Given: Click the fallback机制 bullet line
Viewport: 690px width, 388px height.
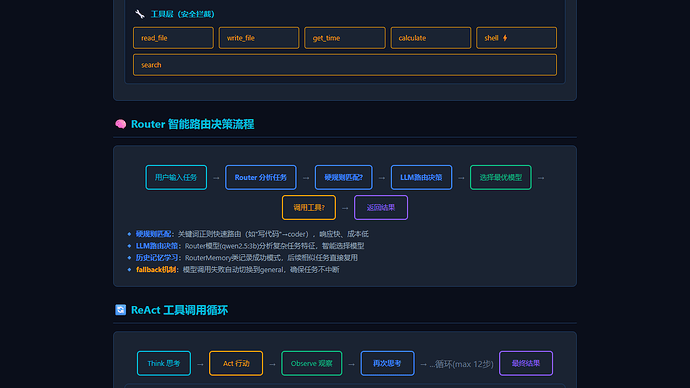Looking at the screenshot, I should pos(237,270).
